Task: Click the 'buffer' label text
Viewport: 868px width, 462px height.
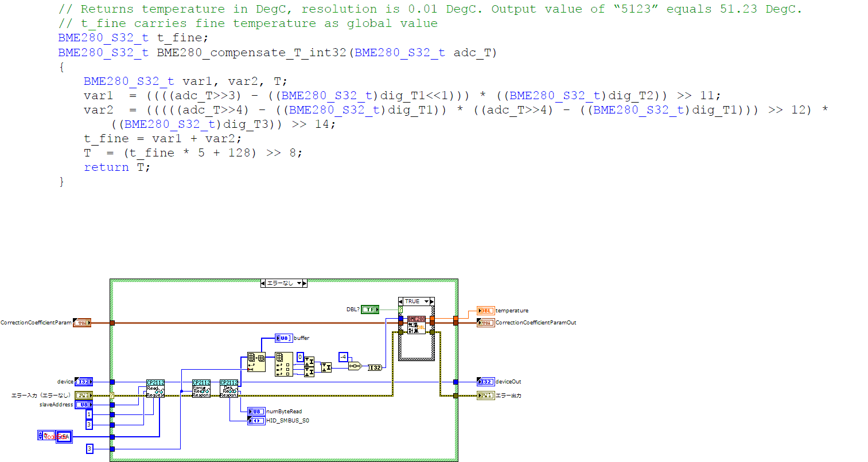Action: pyautogui.click(x=301, y=338)
